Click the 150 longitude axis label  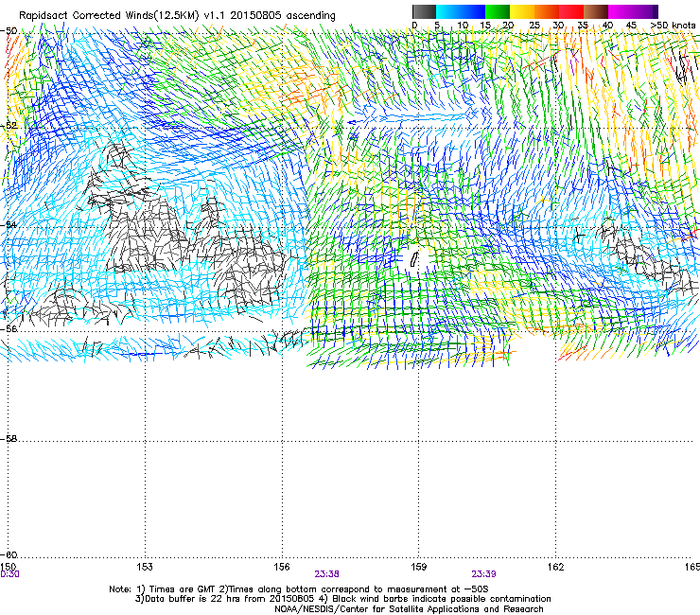click(x=9, y=567)
